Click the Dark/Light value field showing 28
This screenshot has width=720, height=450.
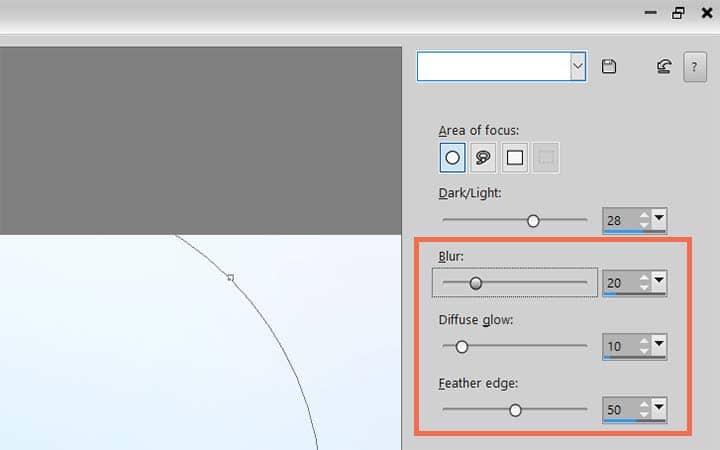coord(620,220)
